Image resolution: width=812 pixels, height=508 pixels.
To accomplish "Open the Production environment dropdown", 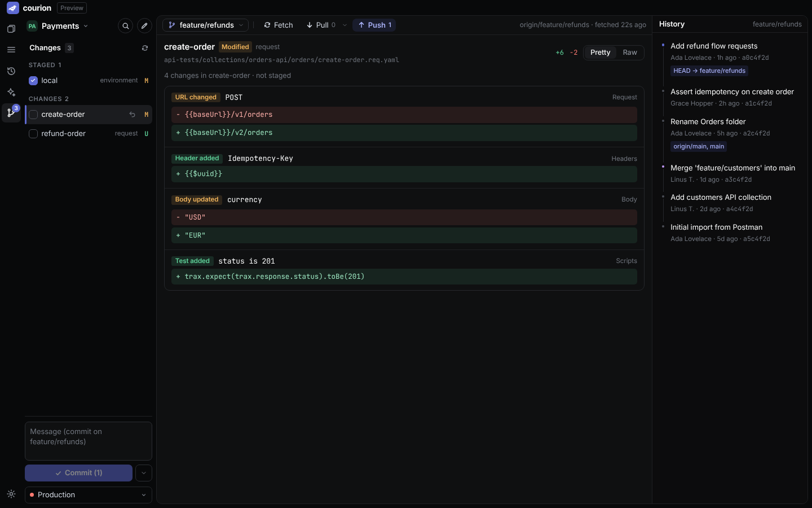I will [x=89, y=495].
